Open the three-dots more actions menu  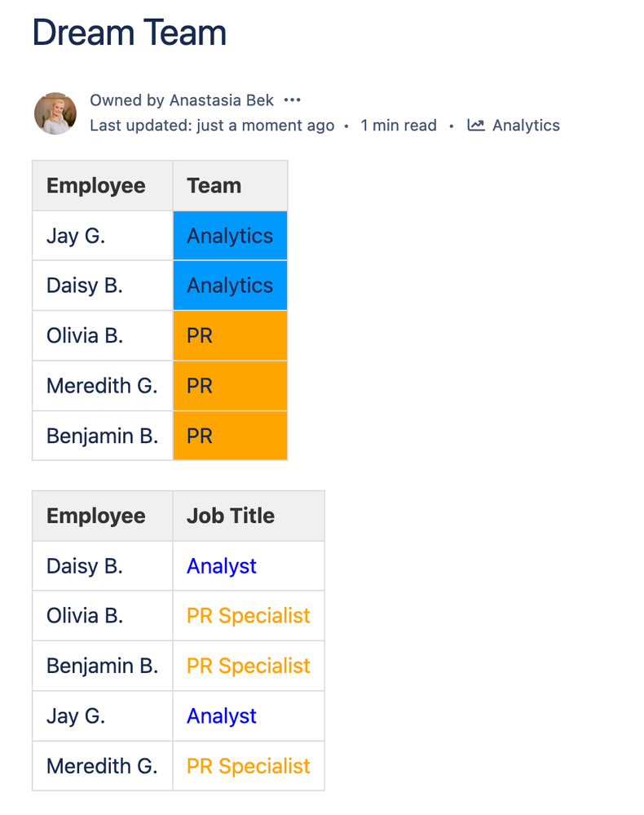[x=293, y=100]
